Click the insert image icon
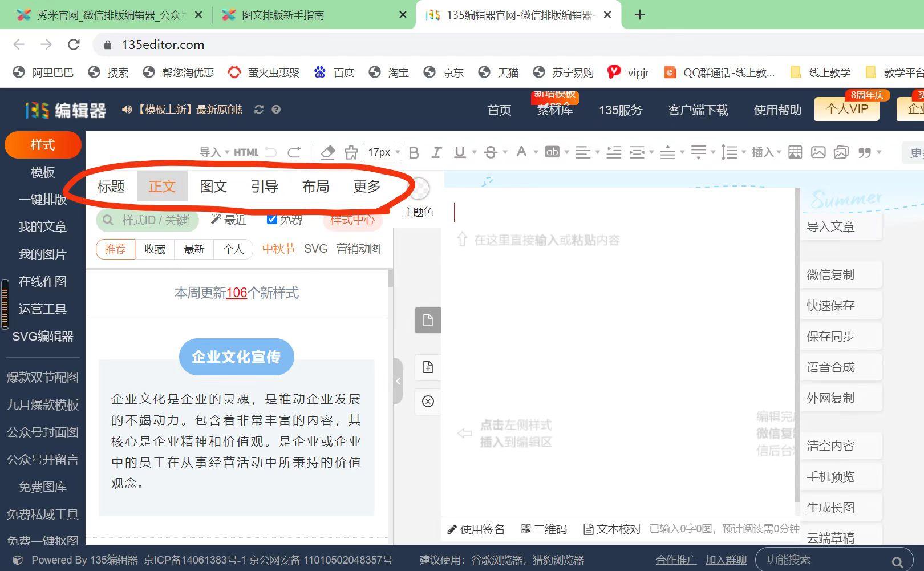 [x=818, y=152]
